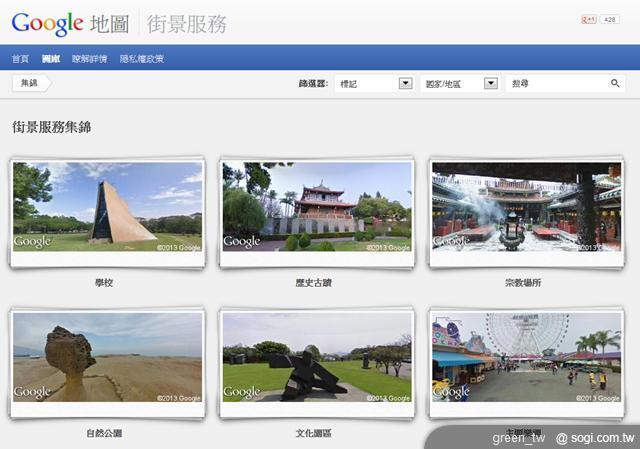Open the 隱私權政策 privacy policy tab

tap(141, 59)
